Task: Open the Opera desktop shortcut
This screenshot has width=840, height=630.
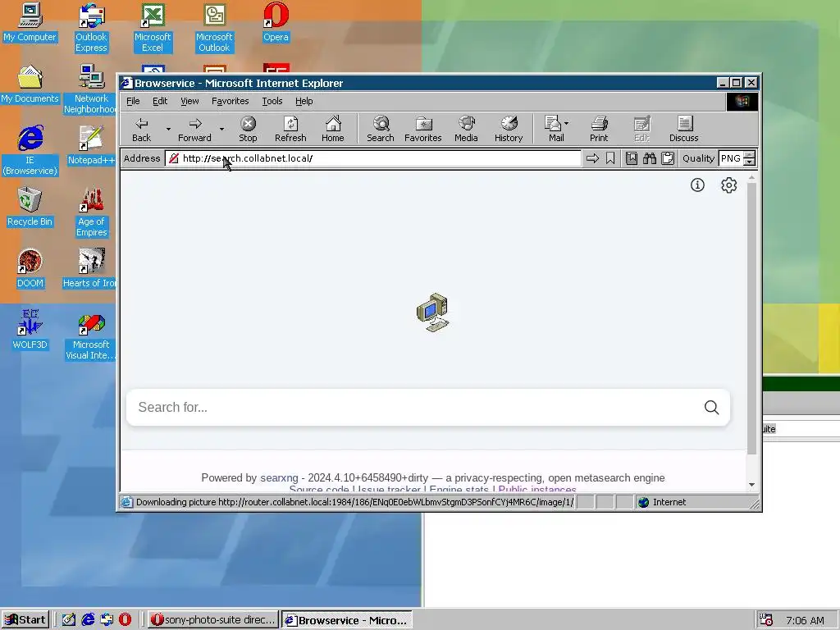Action: click(x=276, y=22)
